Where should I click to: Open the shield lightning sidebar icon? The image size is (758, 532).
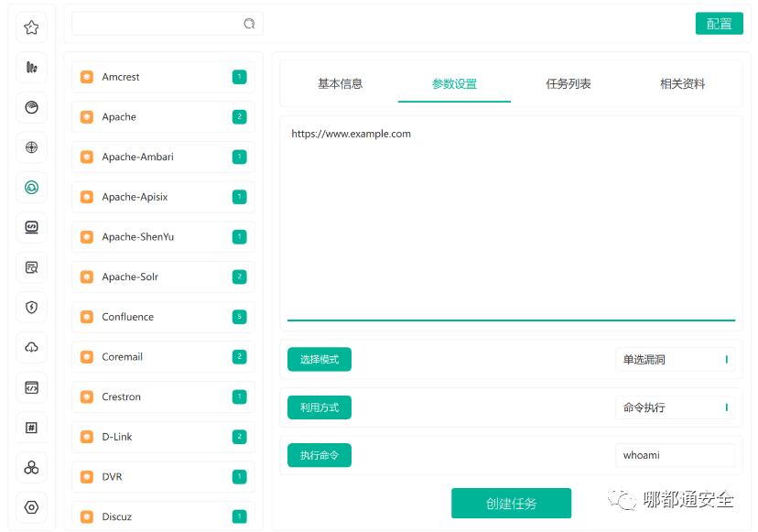[31, 307]
